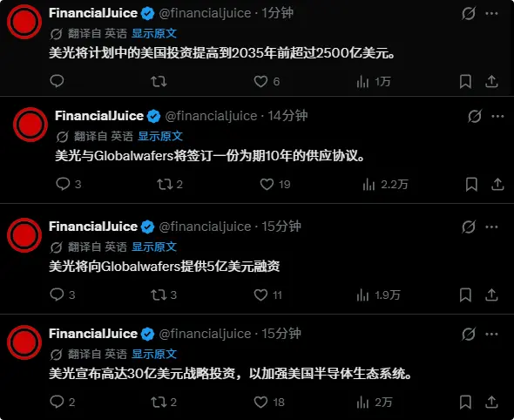Like the 10-year supply agreement tweet

275,184
